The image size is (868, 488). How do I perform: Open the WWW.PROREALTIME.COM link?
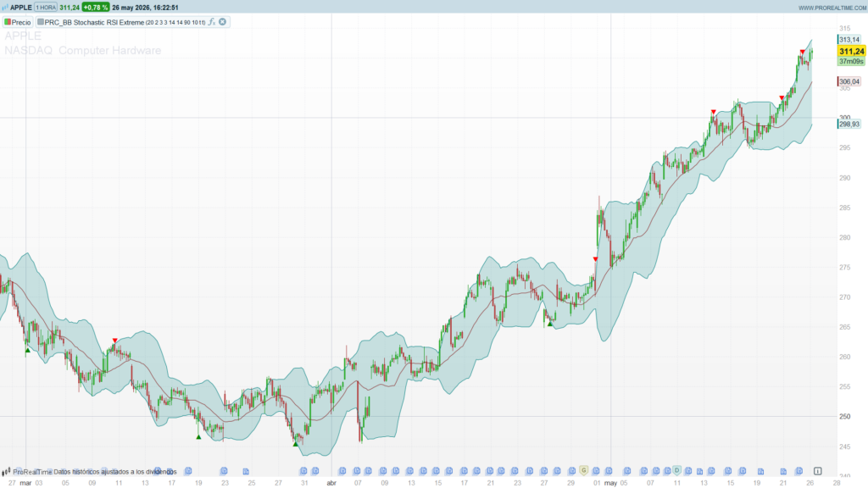[832, 8]
